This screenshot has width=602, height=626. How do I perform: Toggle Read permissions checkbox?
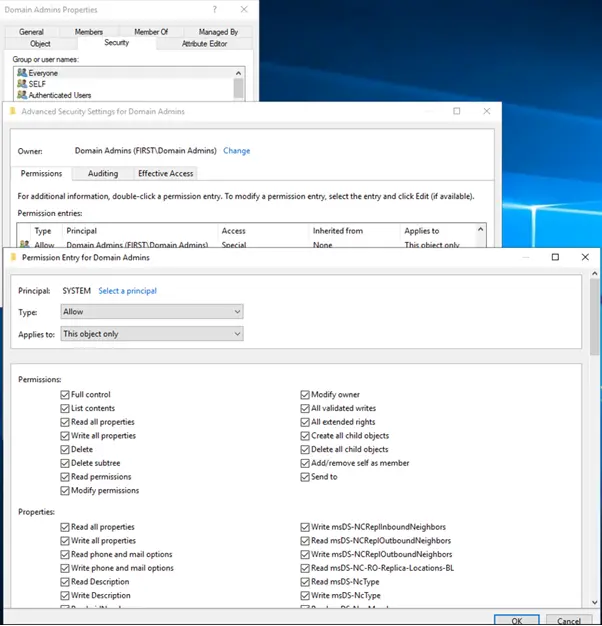point(65,477)
